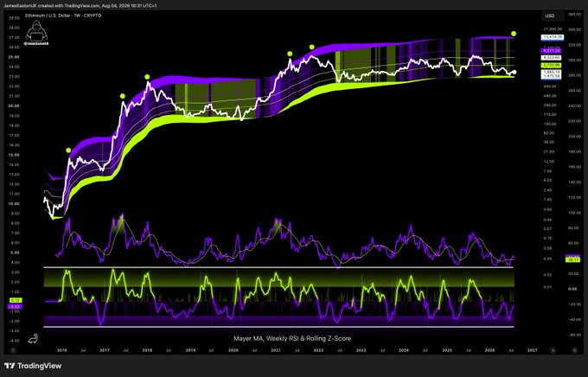Click the green dot above the mid-2021 peak
Viewport: 588px width, 377px height.
click(290, 54)
